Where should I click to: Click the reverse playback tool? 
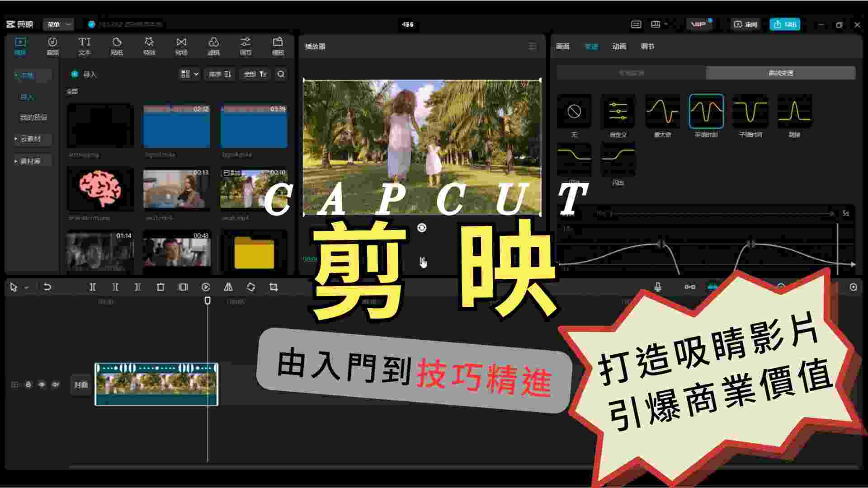pos(206,287)
